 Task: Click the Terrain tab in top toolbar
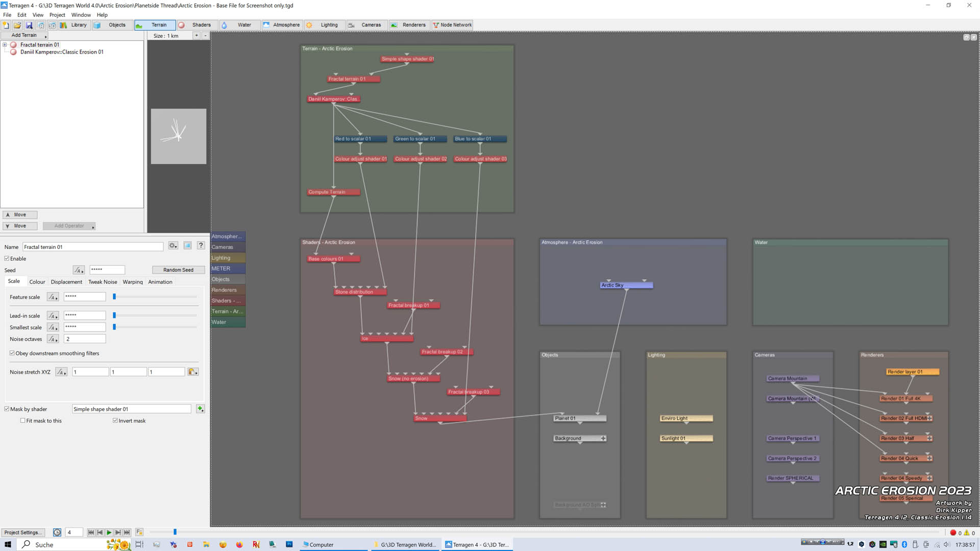click(x=158, y=25)
